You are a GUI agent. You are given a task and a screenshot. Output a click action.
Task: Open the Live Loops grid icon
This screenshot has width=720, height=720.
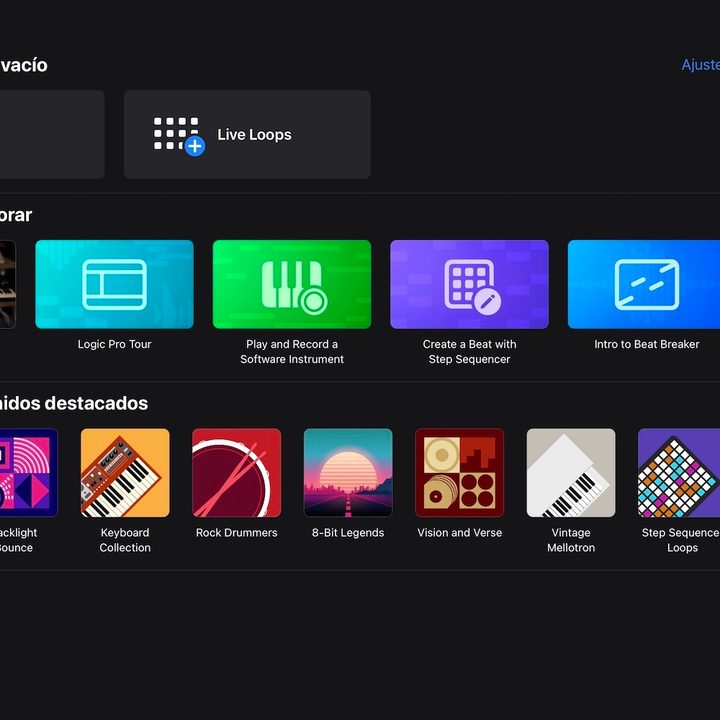179,136
